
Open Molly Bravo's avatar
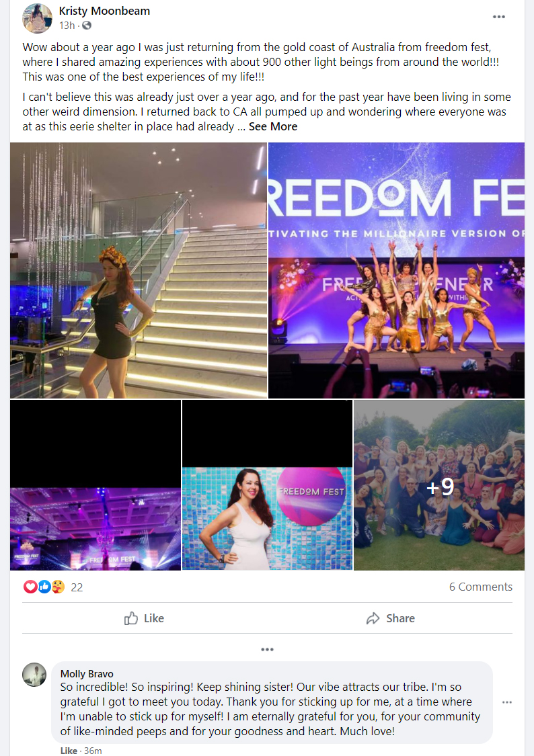(34, 675)
